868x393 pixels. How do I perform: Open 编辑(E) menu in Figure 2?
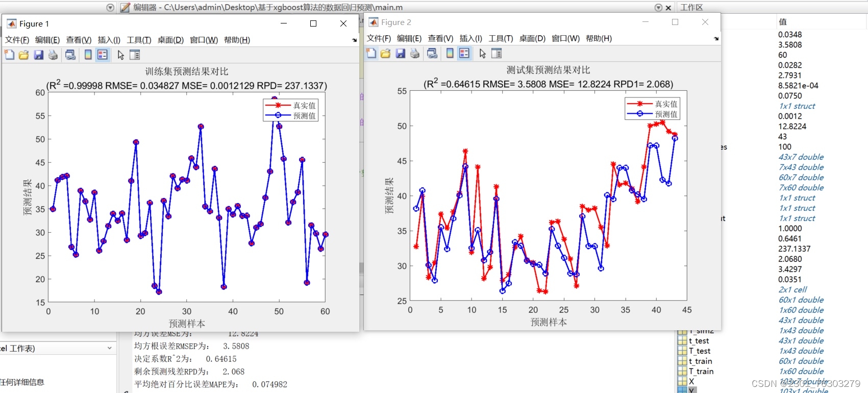pyautogui.click(x=409, y=38)
